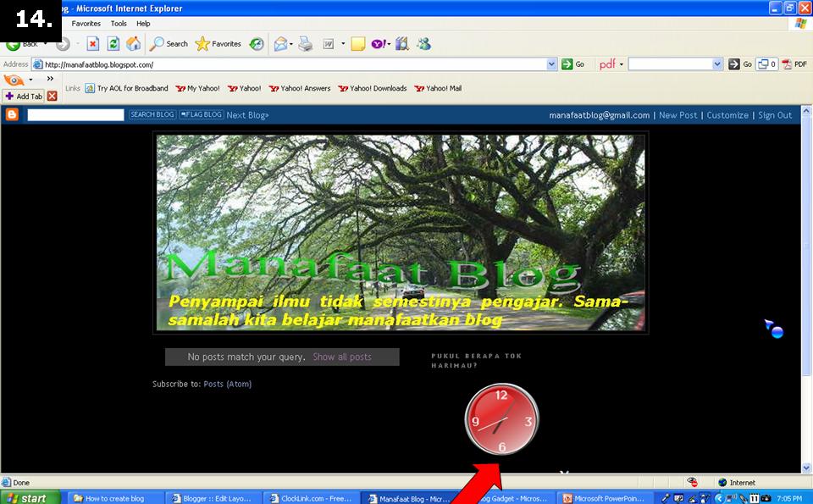
Task: Click the Stop loading toolbar icon
Action: 93,44
